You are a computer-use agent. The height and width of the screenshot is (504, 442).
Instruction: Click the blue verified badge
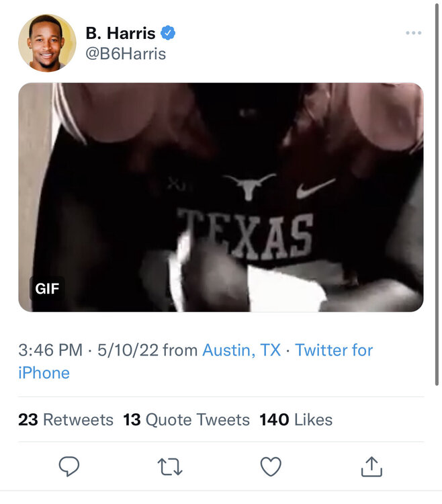pyautogui.click(x=168, y=33)
